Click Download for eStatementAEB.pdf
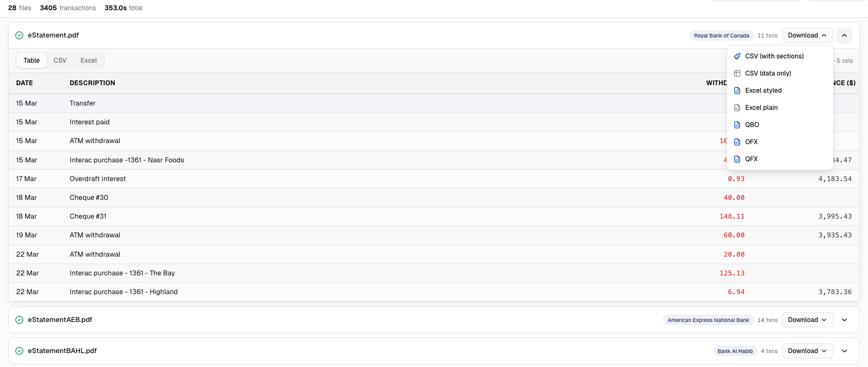The width and height of the screenshot is (868, 367). point(807,319)
